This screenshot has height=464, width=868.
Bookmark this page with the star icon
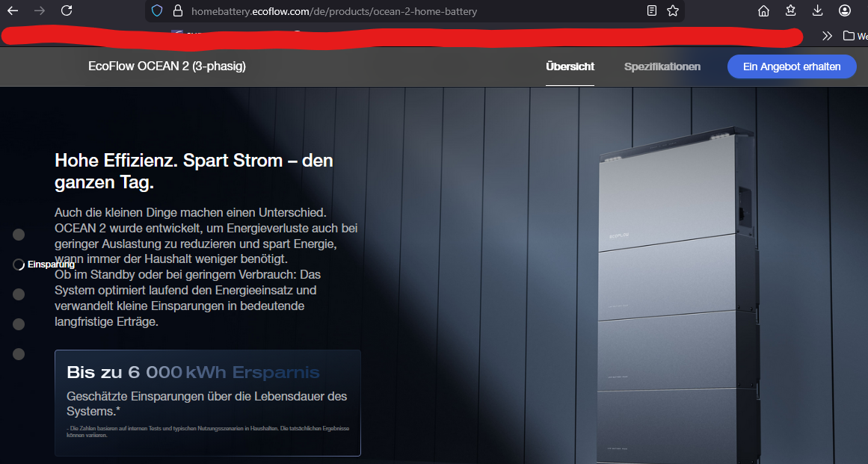[673, 10]
